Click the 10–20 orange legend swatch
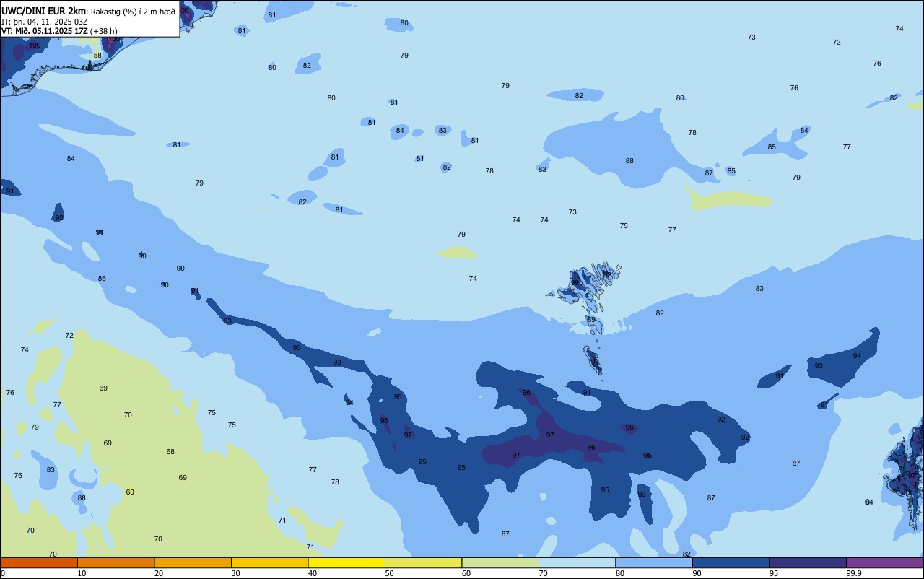 point(115,562)
